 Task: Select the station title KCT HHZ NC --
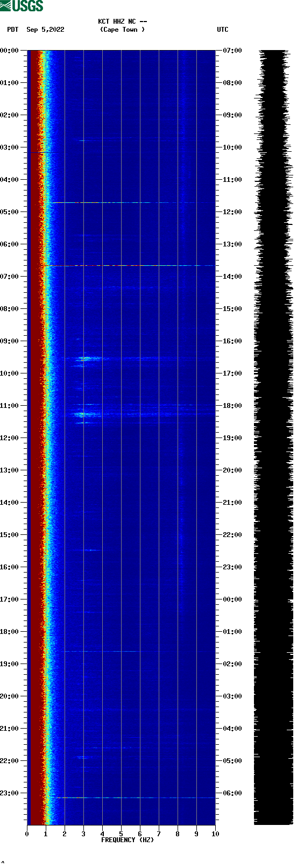(123, 22)
